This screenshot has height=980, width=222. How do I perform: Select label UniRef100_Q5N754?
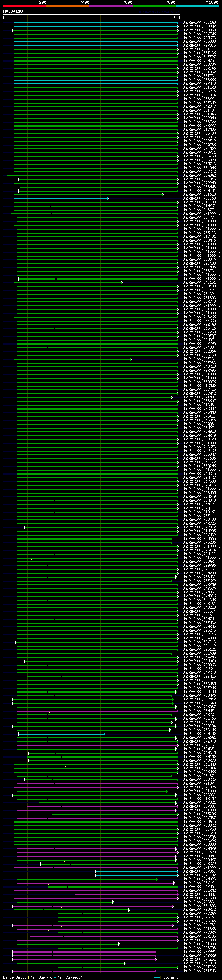199,60
